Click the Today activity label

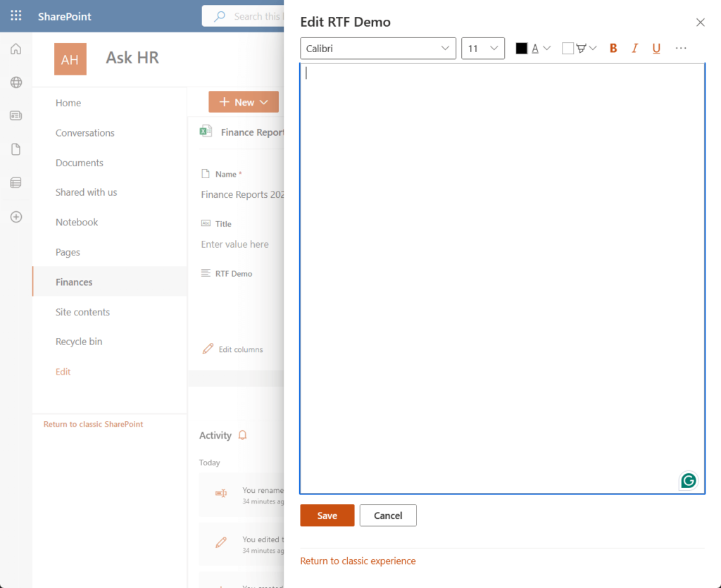pyautogui.click(x=210, y=463)
